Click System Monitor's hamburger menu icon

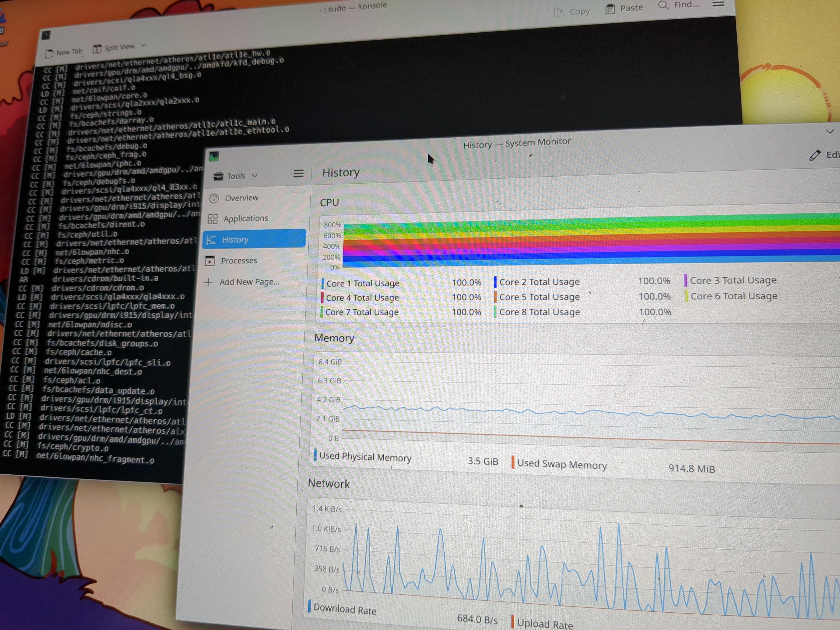tap(298, 174)
